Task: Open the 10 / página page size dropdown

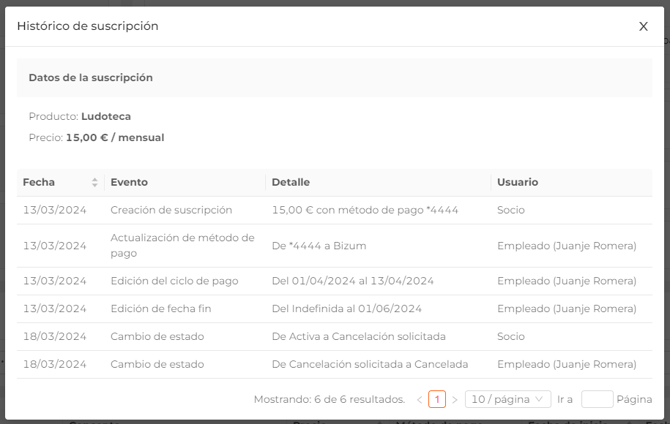Action: 508,399
